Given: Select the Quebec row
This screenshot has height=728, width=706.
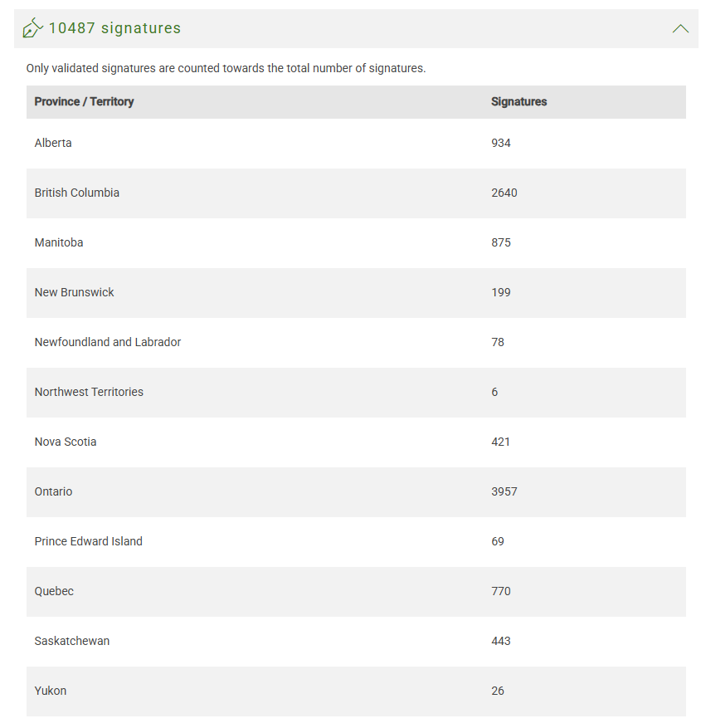Looking at the screenshot, I should pyautogui.click(x=54, y=591).
